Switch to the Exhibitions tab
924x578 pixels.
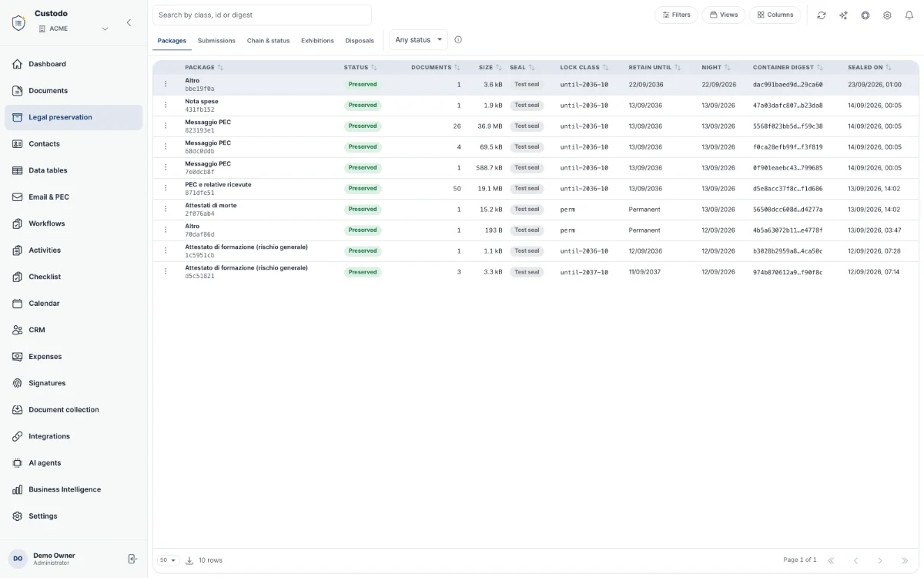(317, 41)
